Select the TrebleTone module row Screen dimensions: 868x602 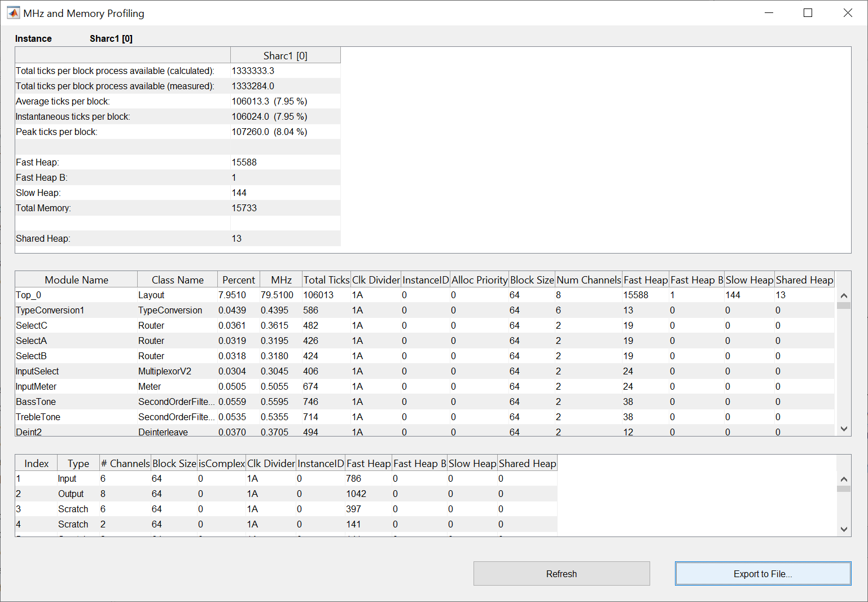[424, 417]
